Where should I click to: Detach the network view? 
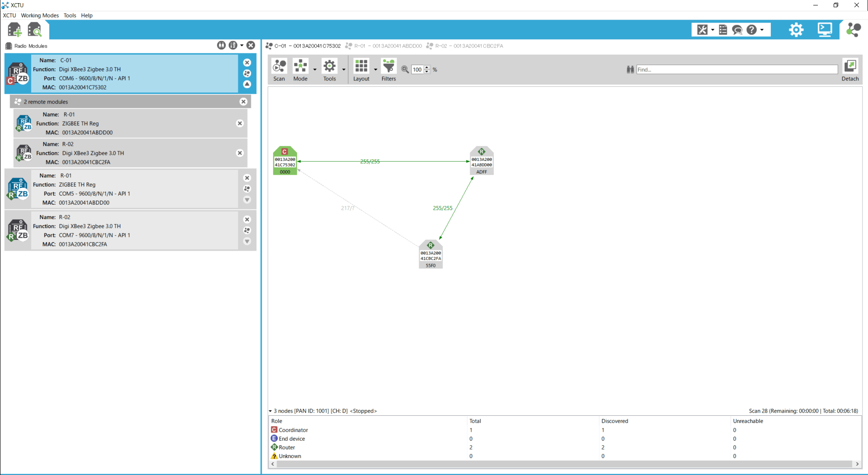[850, 70]
